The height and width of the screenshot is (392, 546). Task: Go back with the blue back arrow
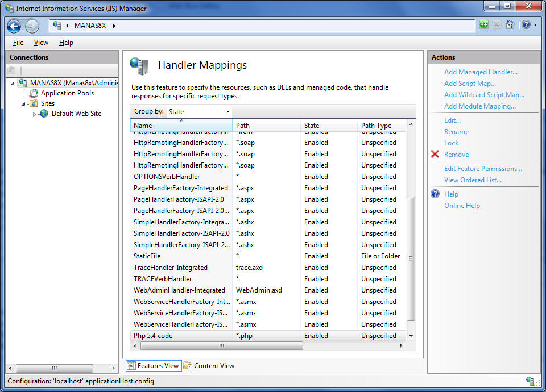[14, 26]
